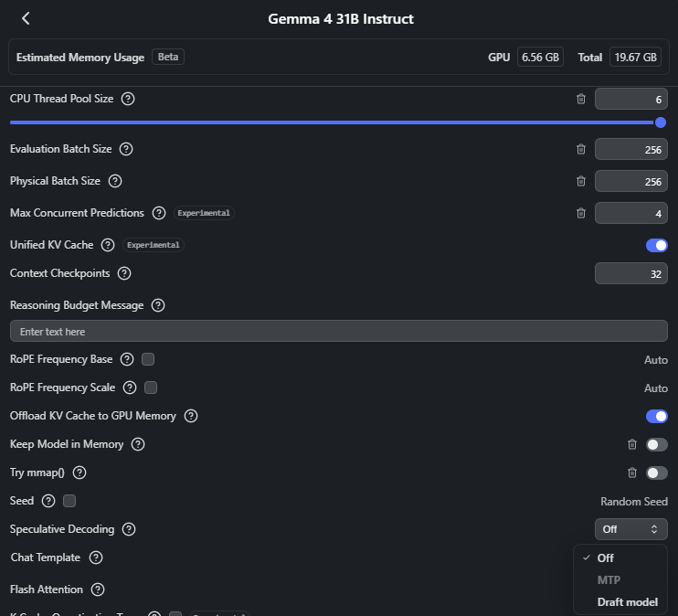Click the GPU 6.56 GB value
Viewport: 678px width, 616px height.
(540, 57)
